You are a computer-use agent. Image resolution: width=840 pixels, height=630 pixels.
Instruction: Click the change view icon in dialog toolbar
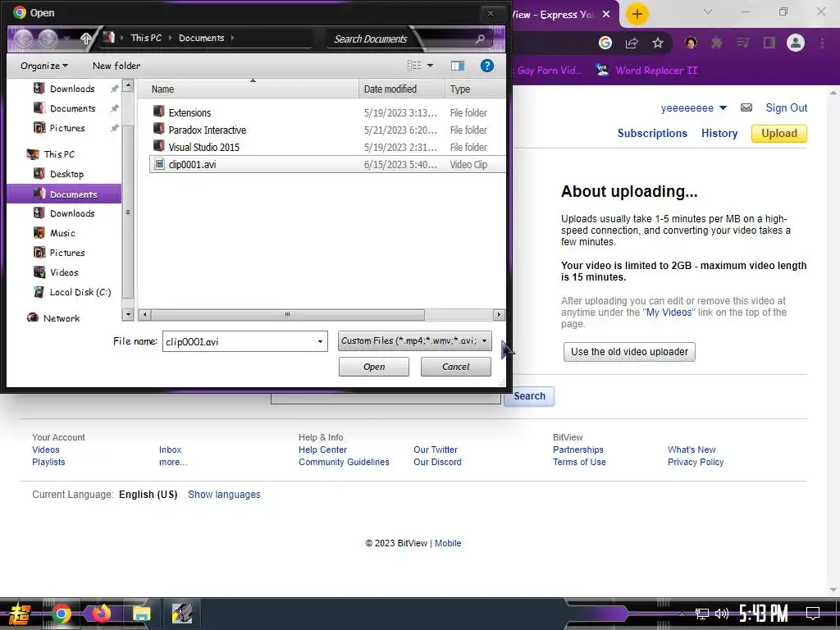tap(414, 66)
